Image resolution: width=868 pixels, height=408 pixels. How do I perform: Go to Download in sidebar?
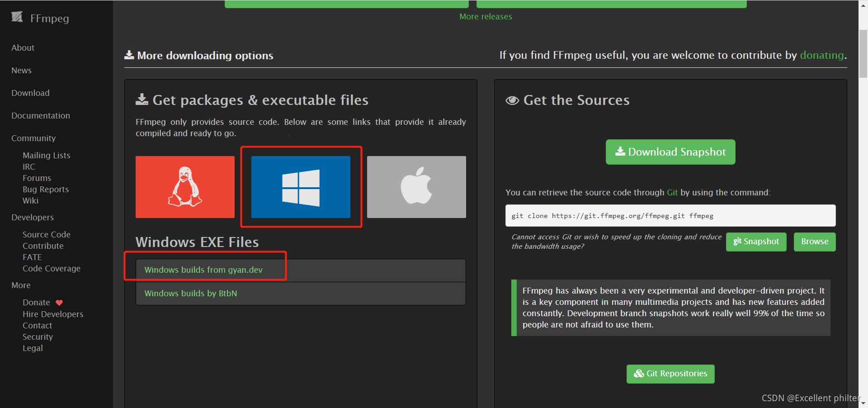[30, 93]
